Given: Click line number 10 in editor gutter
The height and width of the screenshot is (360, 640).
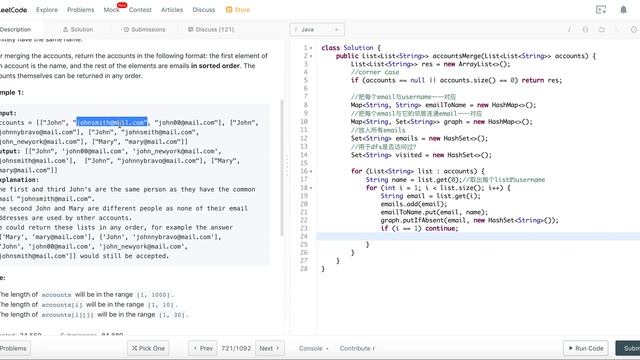Looking at the screenshot, I should click(304, 122).
